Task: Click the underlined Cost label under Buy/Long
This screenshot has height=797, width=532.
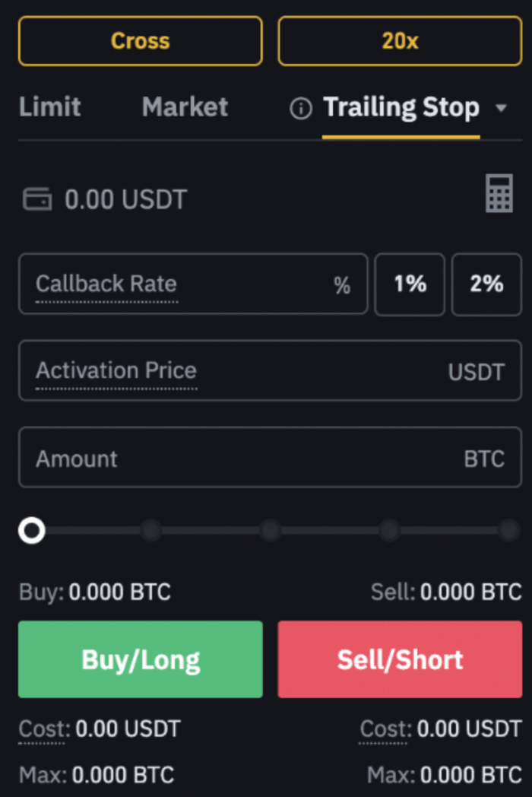Action: 43,729
